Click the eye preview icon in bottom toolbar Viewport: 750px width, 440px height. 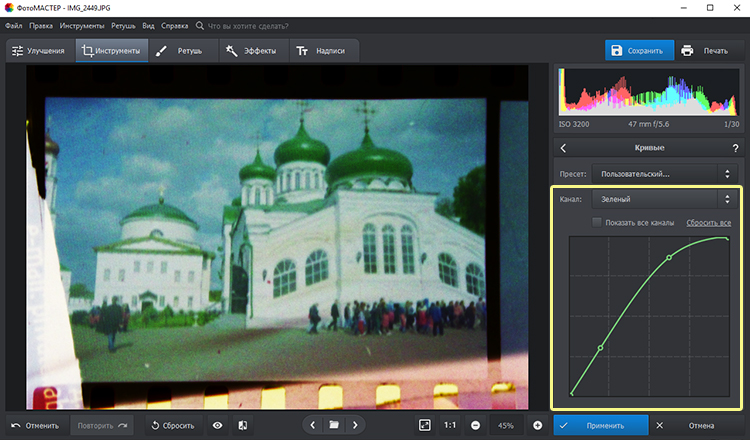point(218,425)
